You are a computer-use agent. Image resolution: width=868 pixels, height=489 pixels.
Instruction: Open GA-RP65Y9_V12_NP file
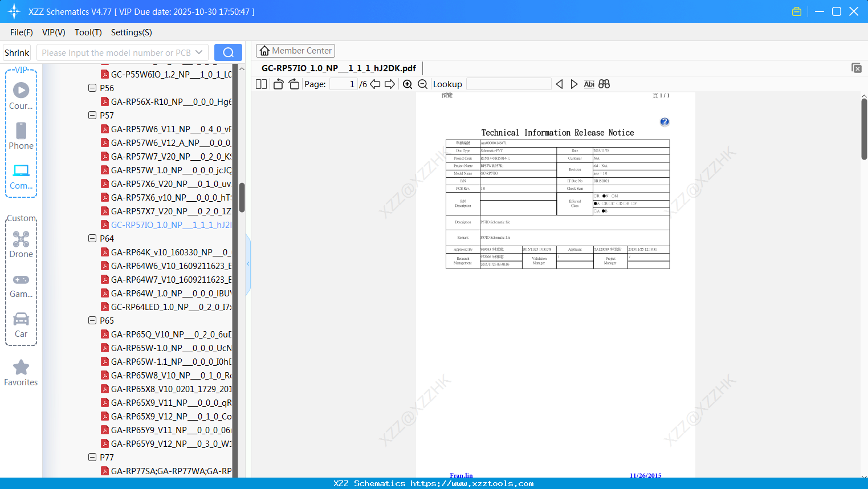tap(166, 444)
